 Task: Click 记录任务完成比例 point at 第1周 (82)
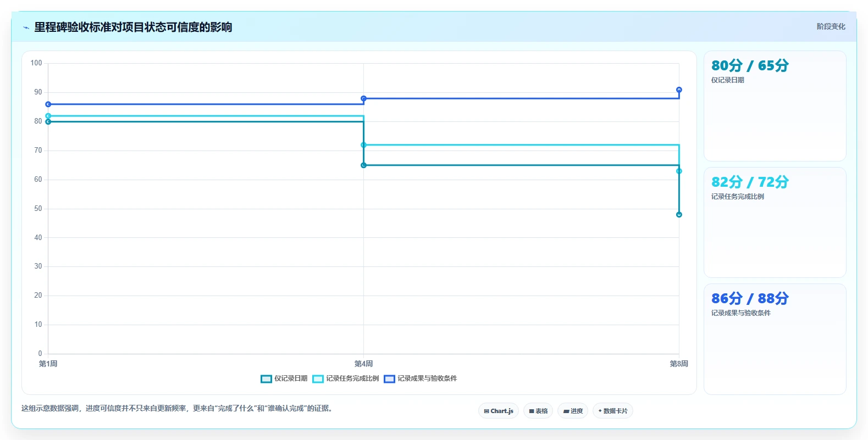pyautogui.click(x=48, y=116)
